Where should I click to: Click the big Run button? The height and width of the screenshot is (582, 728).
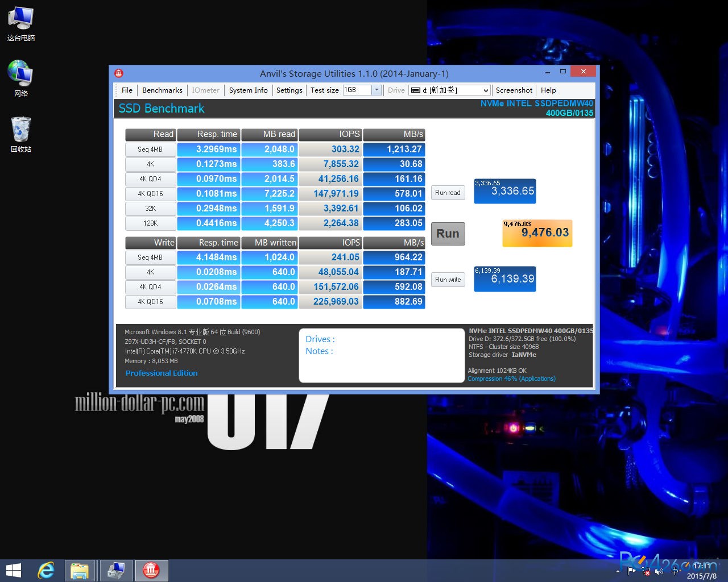tap(448, 234)
